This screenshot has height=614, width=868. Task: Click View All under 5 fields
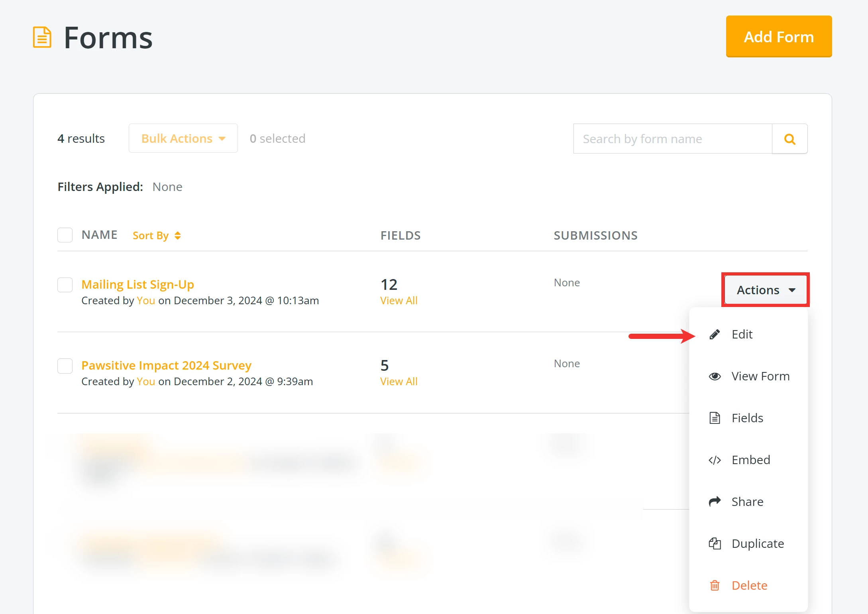[399, 382]
